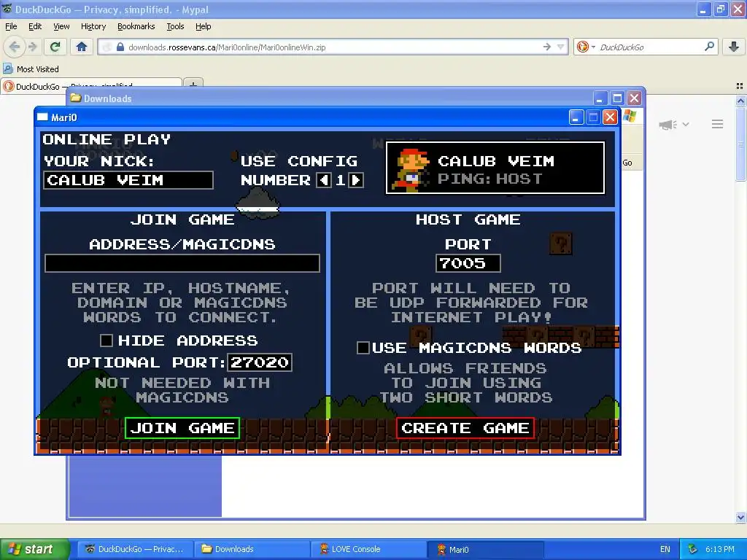Image resolution: width=747 pixels, height=560 pixels.
Task: Click the search magnifier icon
Action: tap(709, 47)
